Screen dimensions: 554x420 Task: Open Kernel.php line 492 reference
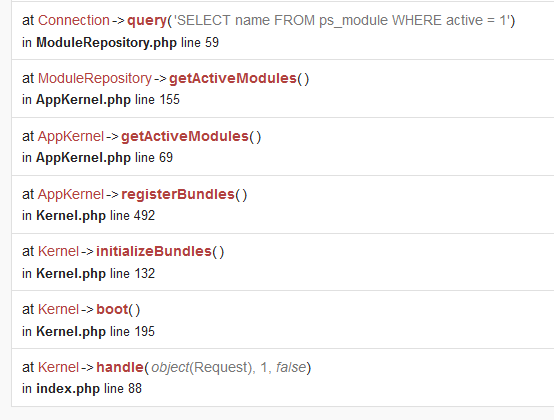tap(88, 216)
